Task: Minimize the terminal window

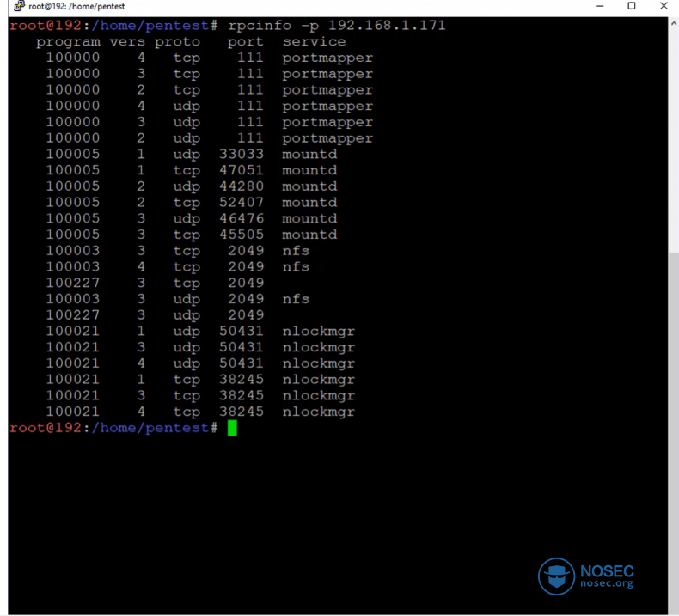Action: coord(599,6)
